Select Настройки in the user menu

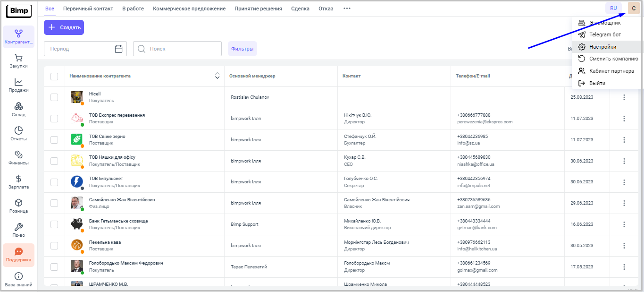coord(602,47)
